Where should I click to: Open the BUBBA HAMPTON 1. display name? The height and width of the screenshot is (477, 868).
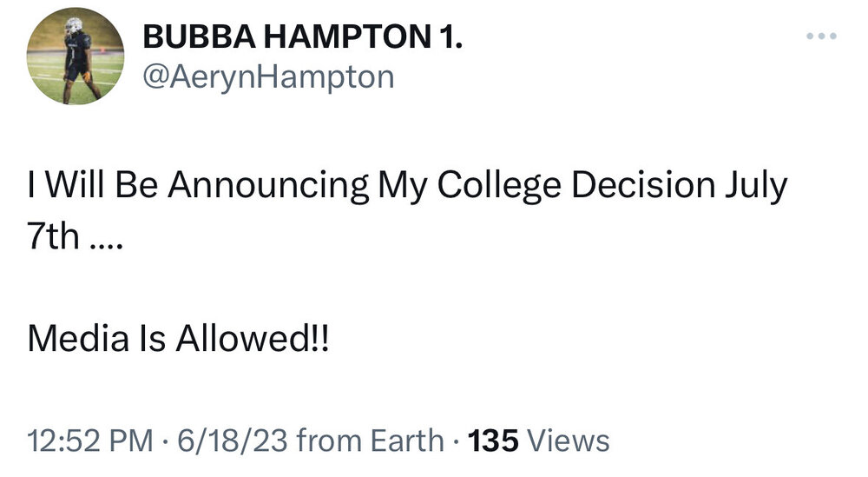pos(302,36)
